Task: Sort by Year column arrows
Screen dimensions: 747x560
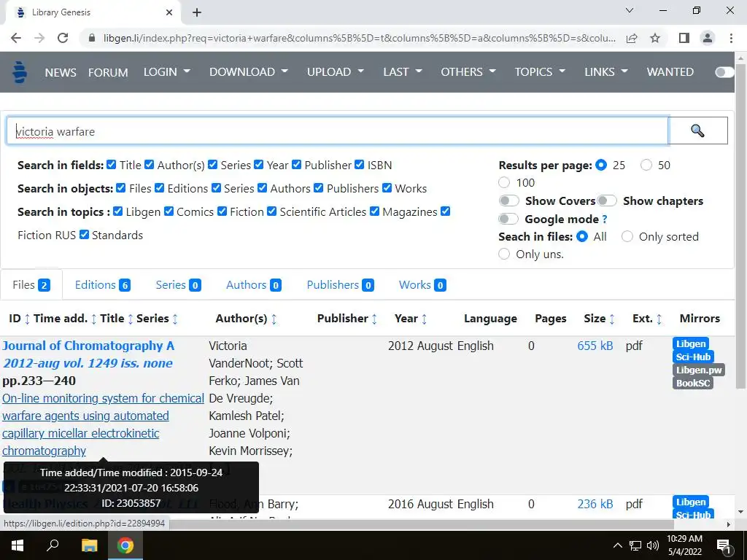Action: click(424, 319)
